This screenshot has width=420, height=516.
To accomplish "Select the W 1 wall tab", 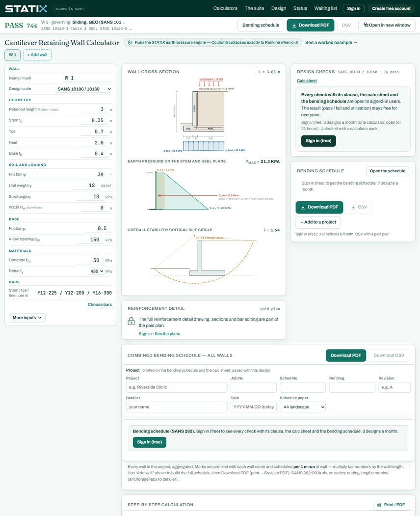I will pos(12,55).
